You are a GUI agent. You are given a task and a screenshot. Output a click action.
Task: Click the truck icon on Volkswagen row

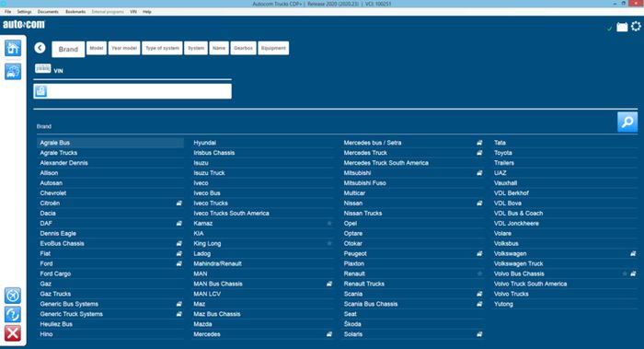pos(633,253)
